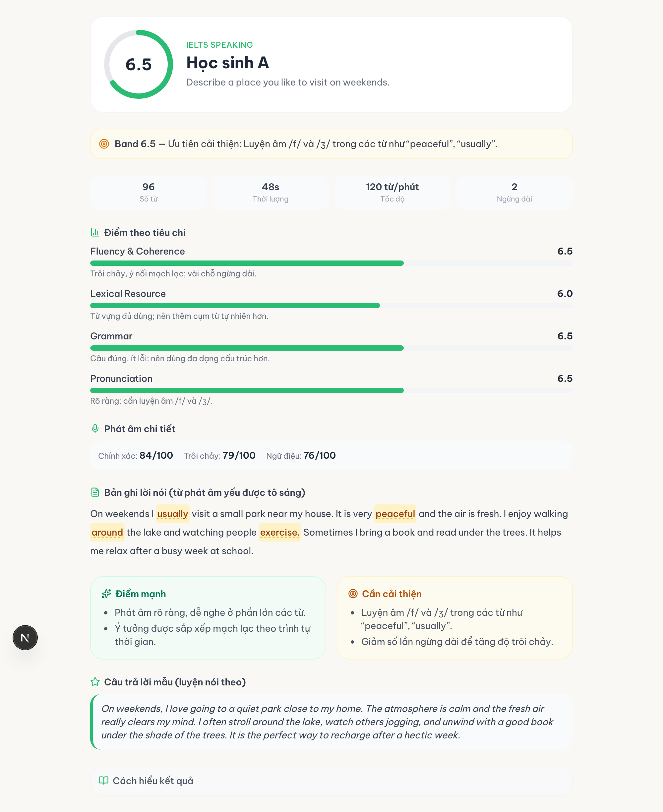Click the target icon next to Cần cải thiện
The height and width of the screenshot is (812, 663).
tap(353, 594)
